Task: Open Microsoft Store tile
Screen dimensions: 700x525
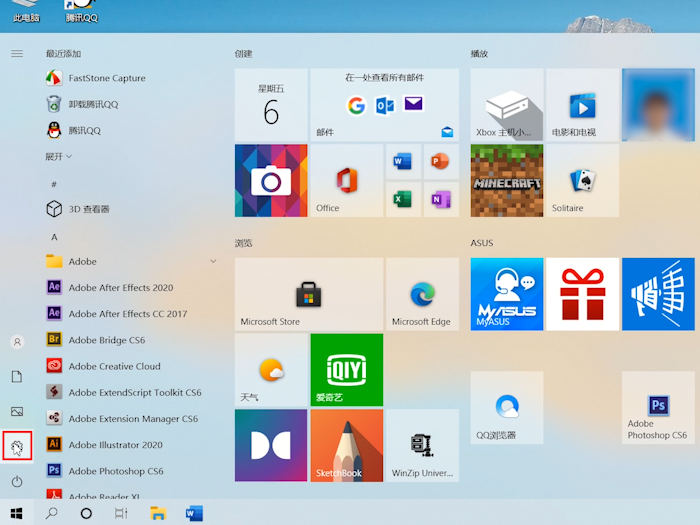Action: click(309, 294)
